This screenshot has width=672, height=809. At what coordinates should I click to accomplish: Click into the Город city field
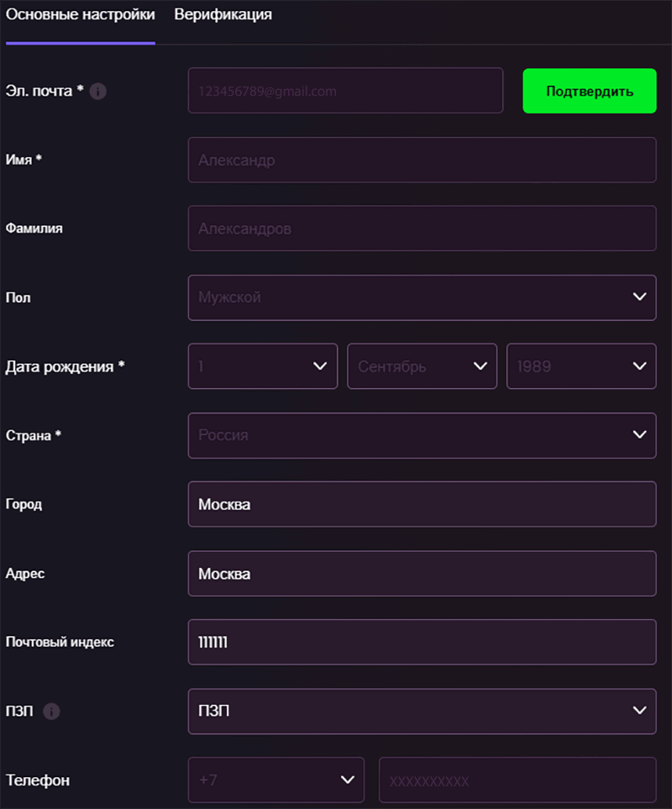pyautogui.click(x=422, y=504)
